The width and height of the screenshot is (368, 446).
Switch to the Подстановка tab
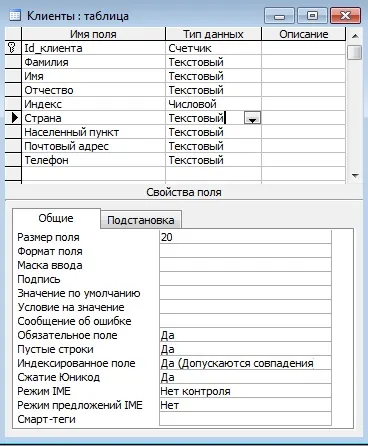point(141,220)
